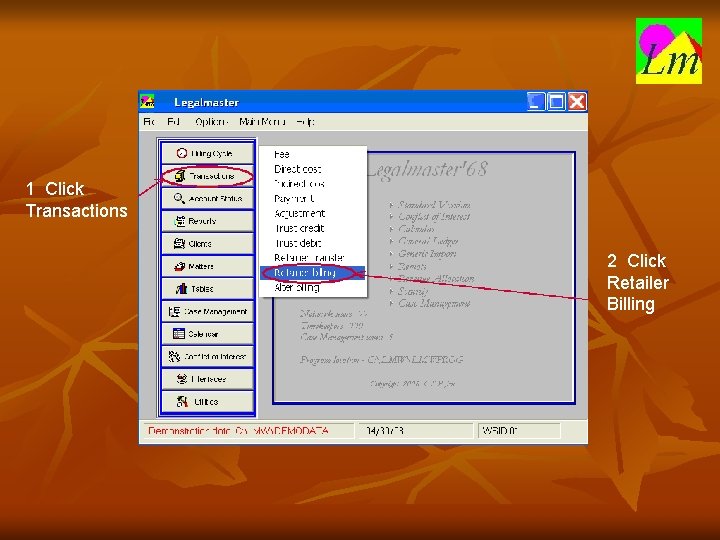The image size is (720, 540).
Task: Click the Interfaces icon
Action: [182, 379]
